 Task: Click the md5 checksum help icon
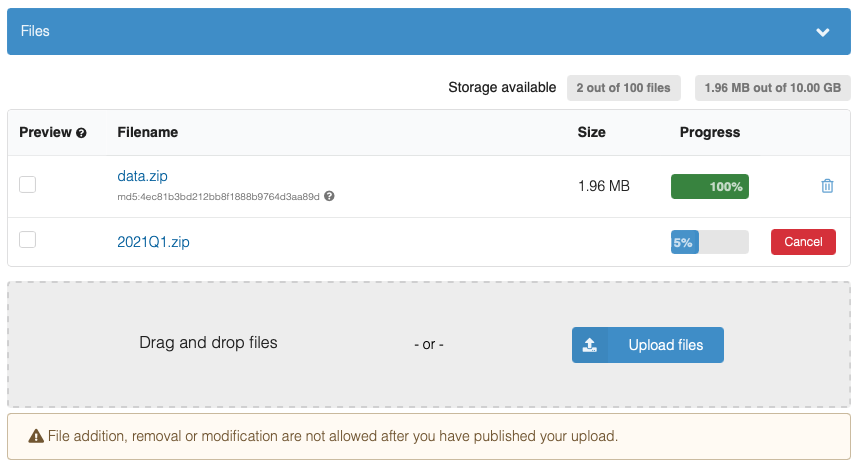click(329, 197)
